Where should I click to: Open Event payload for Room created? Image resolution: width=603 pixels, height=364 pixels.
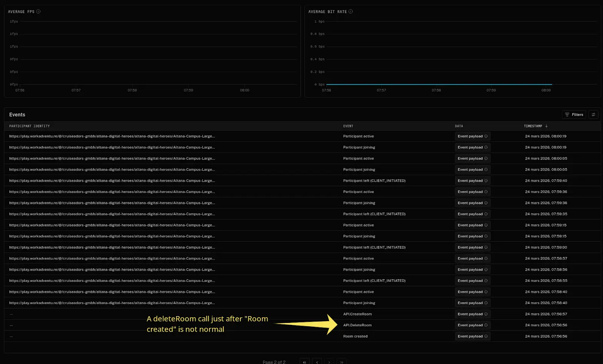[473, 336]
